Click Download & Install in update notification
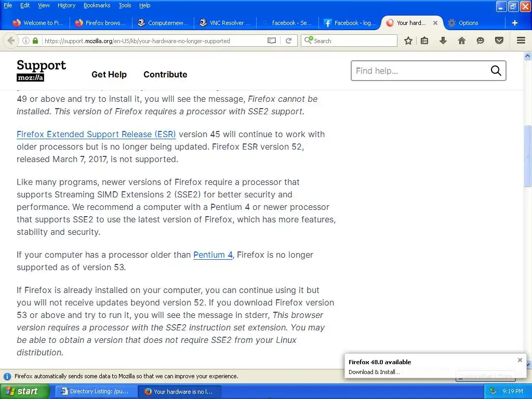The height and width of the screenshot is (399, 532). click(374, 372)
